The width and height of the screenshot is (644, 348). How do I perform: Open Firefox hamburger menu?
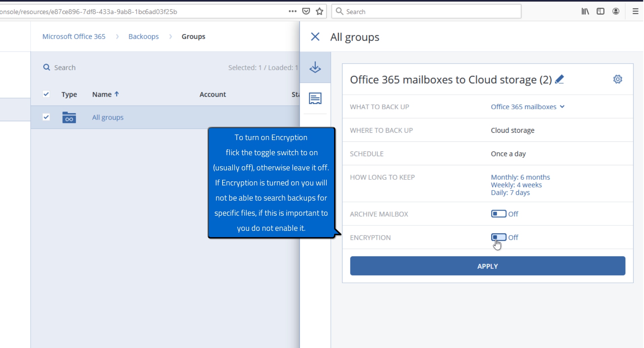(x=635, y=11)
